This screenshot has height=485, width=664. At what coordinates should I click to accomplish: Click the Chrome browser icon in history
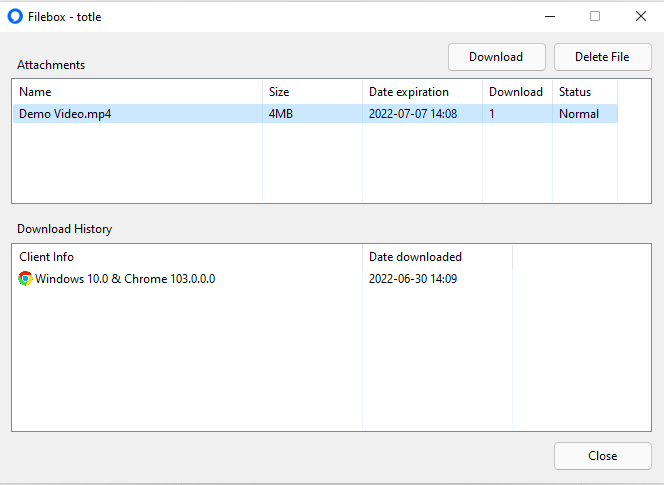pos(25,279)
